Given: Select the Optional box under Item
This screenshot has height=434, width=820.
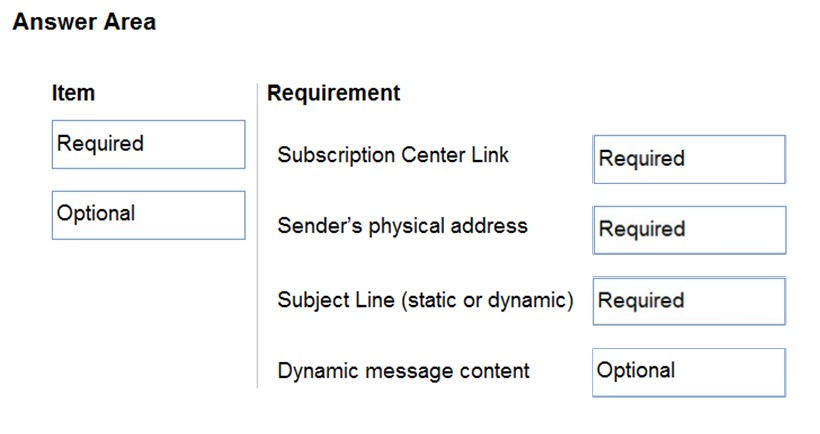Looking at the screenshot, I should pyautogui.click(x=149, y=215).
